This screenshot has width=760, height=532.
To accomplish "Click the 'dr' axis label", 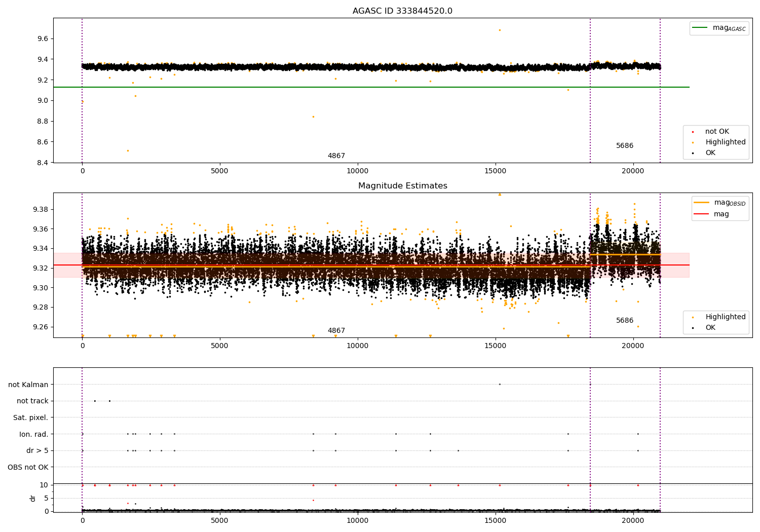I will point(33,498).
